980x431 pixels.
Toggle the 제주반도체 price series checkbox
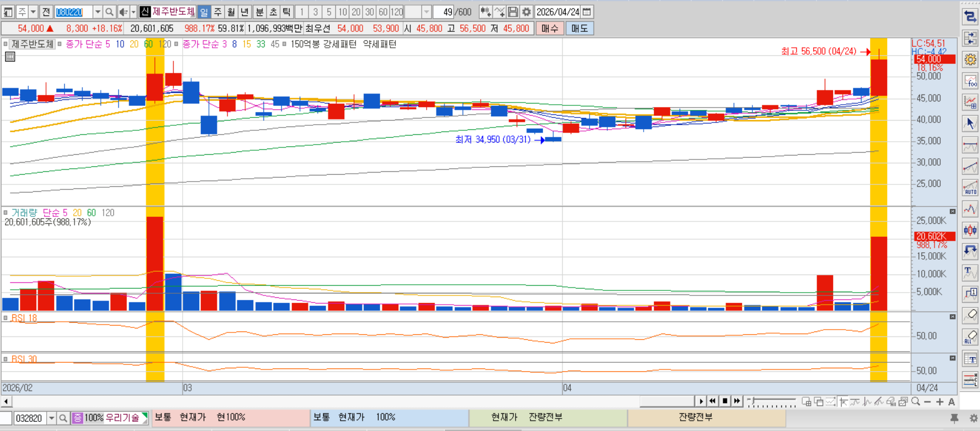click(6, 44)
